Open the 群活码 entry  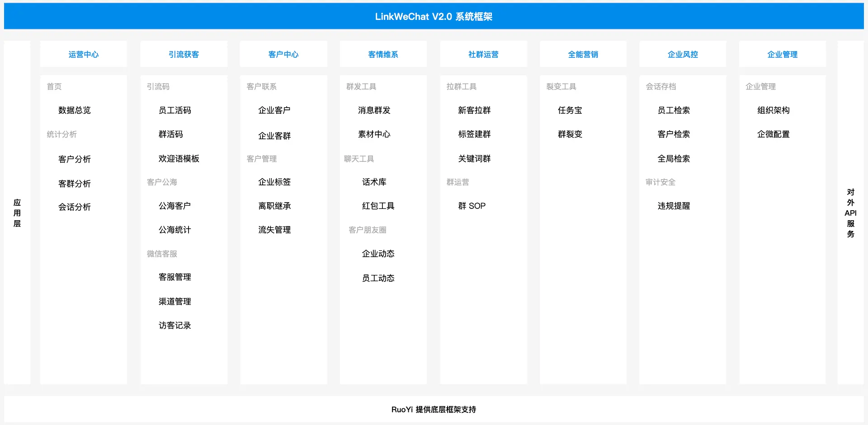point(171,134)
